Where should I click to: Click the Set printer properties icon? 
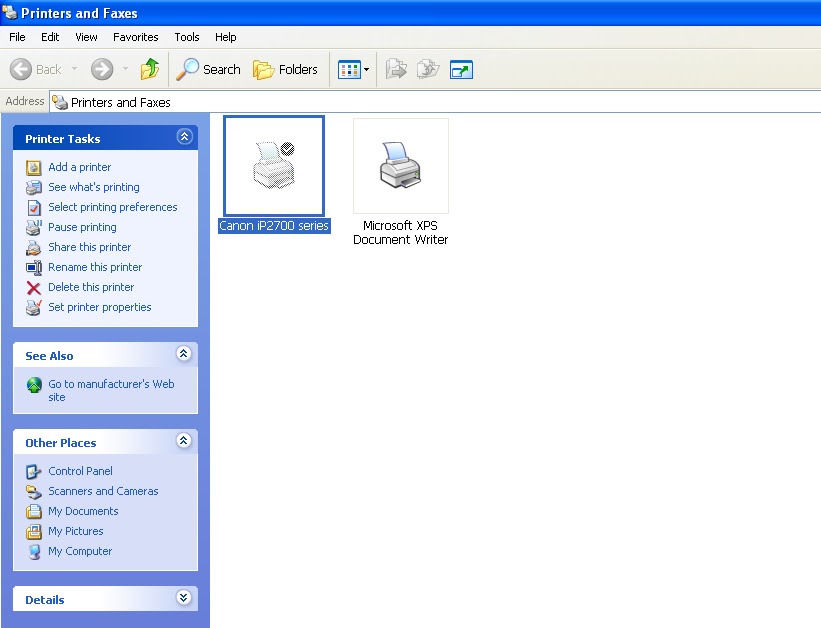click(x=34, y=307)
